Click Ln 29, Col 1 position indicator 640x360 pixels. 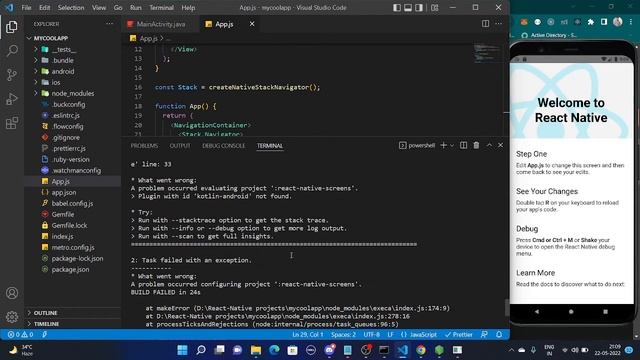click(x=307, y=334)
